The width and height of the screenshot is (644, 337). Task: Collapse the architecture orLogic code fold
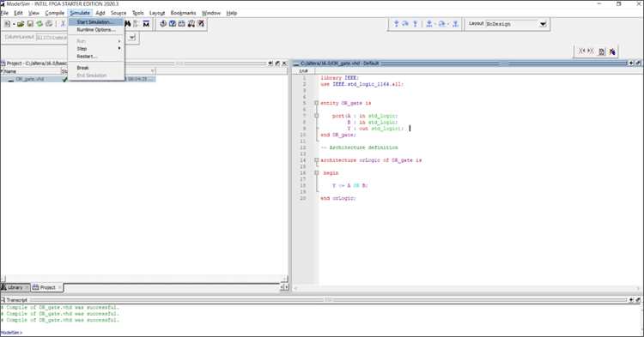[x=316, y=159]
